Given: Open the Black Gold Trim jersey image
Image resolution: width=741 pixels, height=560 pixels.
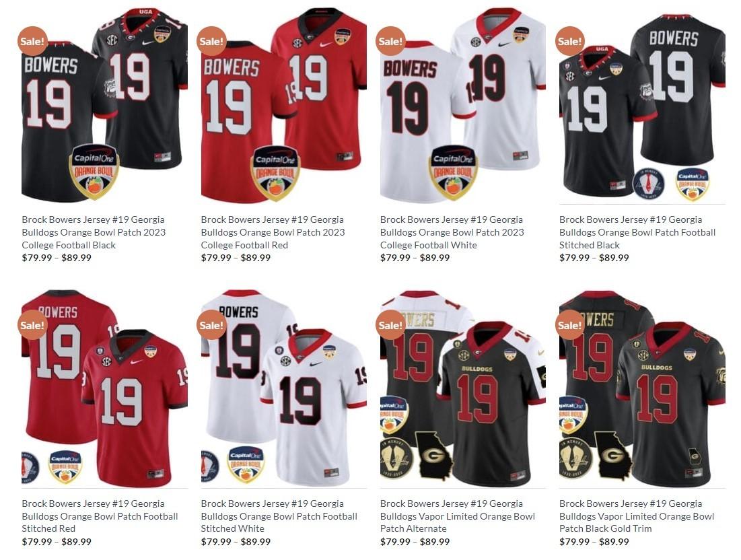Looking at the screenshot, I should [x=642, y=388].
